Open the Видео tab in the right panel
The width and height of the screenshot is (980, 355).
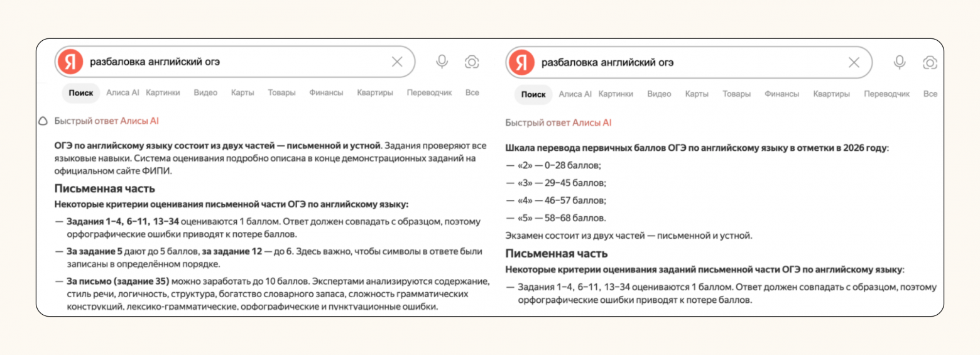tap(659, 94)
